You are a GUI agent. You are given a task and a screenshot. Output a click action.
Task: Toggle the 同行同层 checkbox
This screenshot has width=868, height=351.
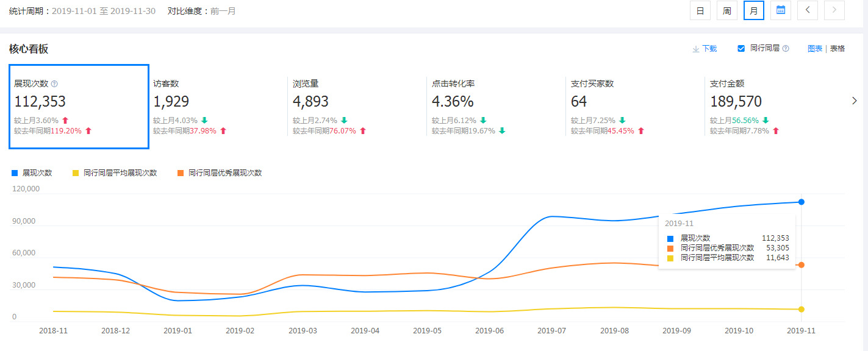coord(741,49)
